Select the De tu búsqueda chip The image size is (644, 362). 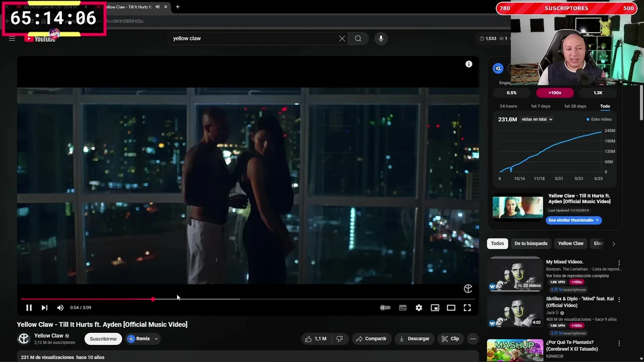[531, 243]
